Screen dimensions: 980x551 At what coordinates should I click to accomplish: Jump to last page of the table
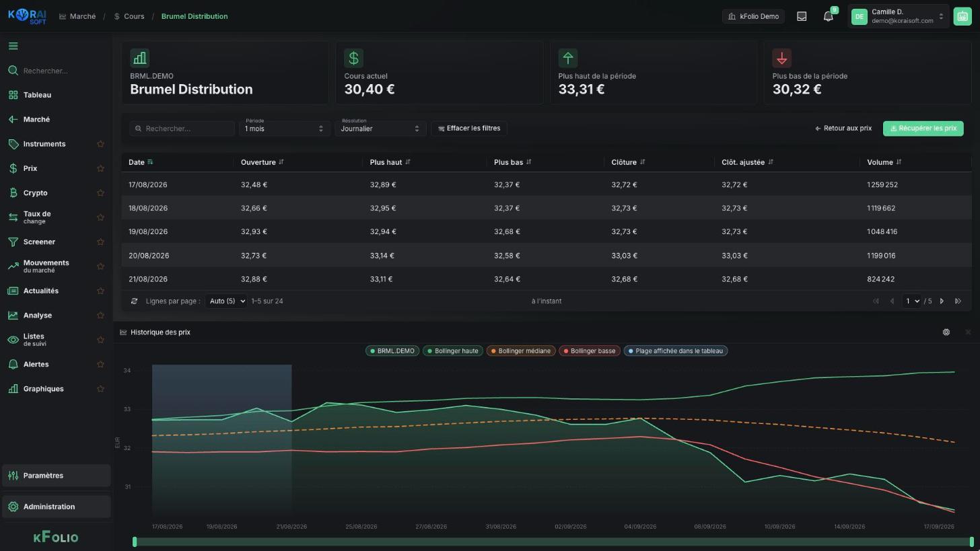pos(958,301)
